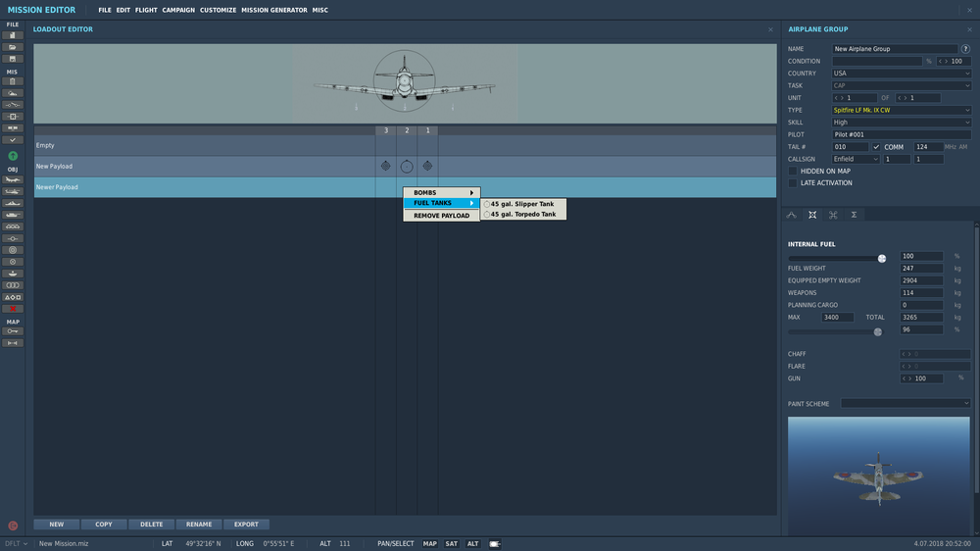980x551 pixels.
Task: Open the CAMPAIGN menu
Action: point(178,10)
